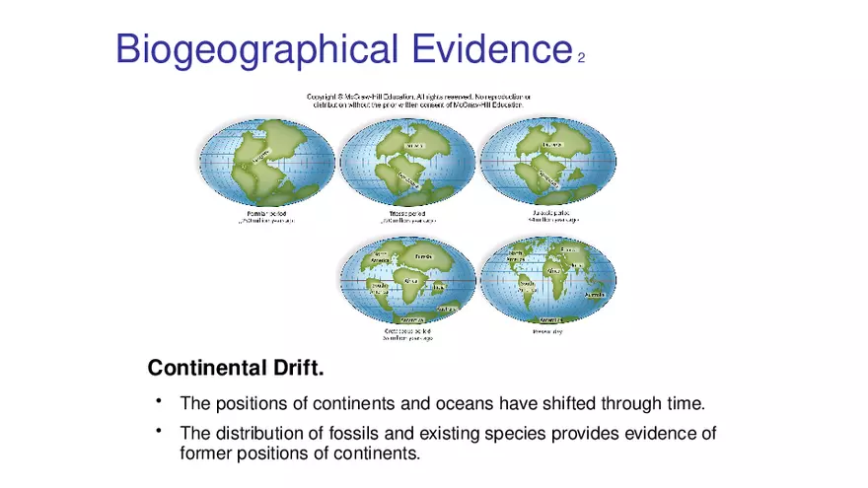Click the Eurasia label on Cretaceous map
This screenshot has width=868, height=488.
pyautogui.click(x=425, y=257)
